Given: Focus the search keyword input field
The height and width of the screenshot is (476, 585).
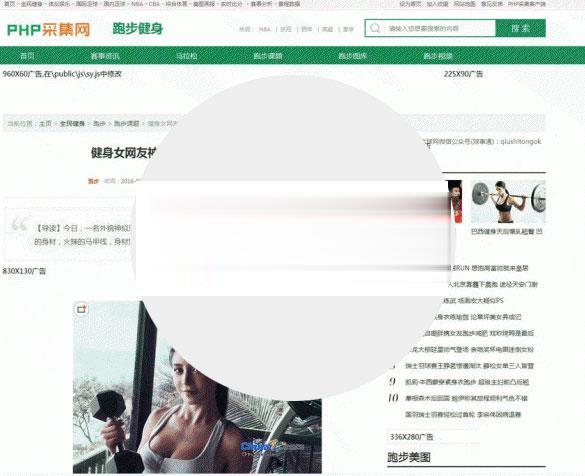Looking at the screenshot, I should tap(440, 28).
